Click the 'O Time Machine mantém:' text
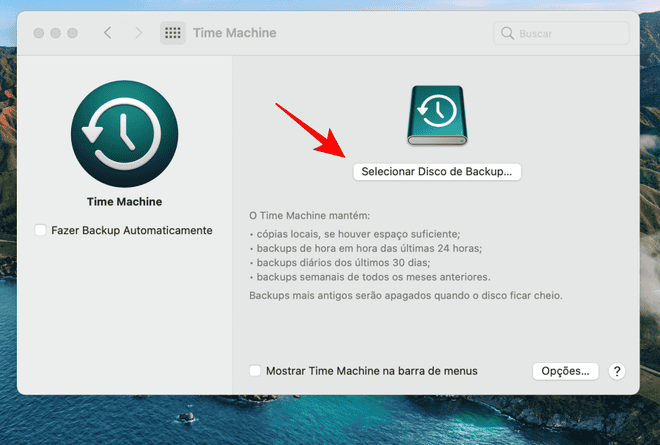Screen dimensions: 660x445 pyautogui.click(x=309, y=216)
